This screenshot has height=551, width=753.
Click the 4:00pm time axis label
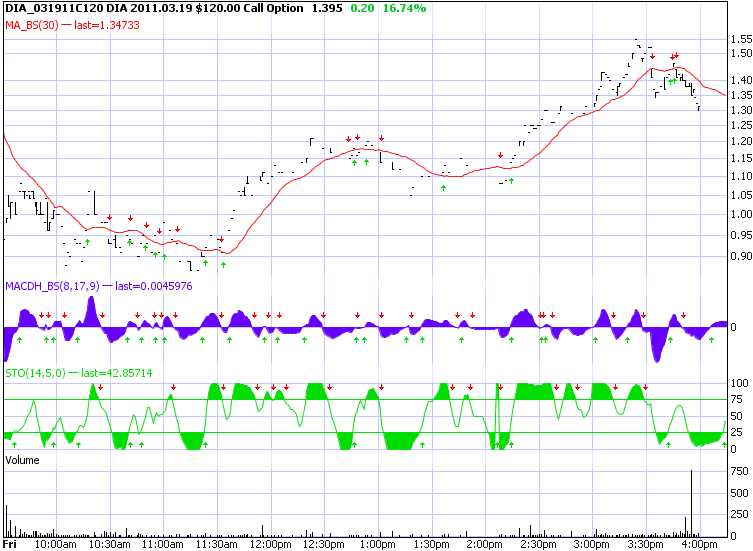(699, 545)
